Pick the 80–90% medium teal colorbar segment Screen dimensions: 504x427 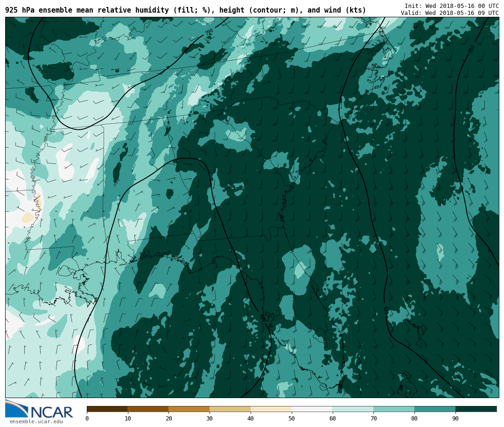tap(435, 409)
